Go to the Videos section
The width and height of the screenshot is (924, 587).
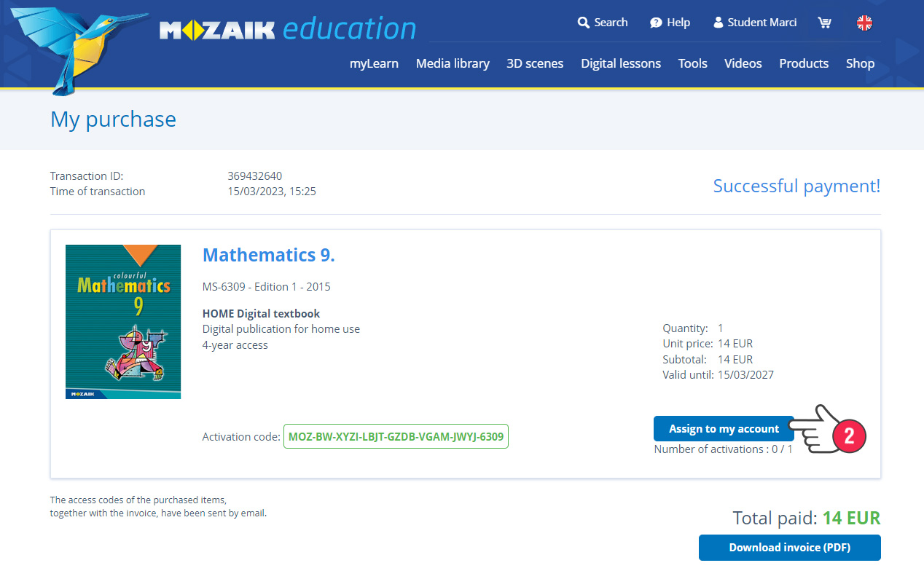pyautogui.click(x=743, y=63)
